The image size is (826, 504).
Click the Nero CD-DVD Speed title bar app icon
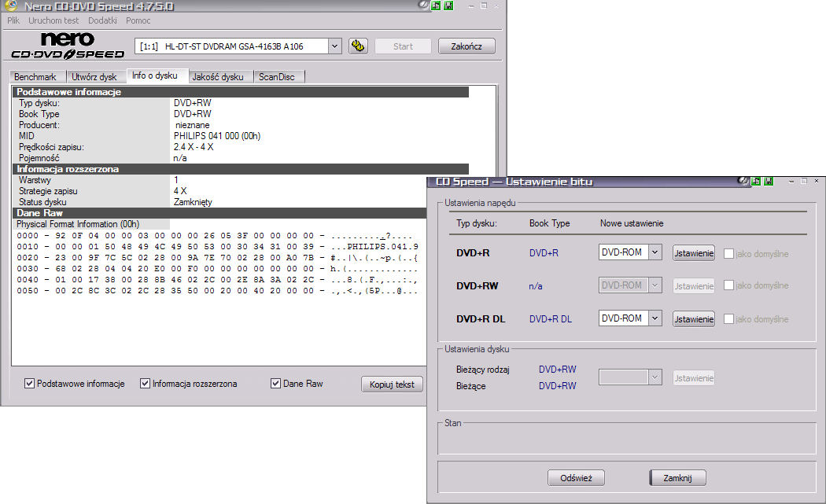point(10,6)
